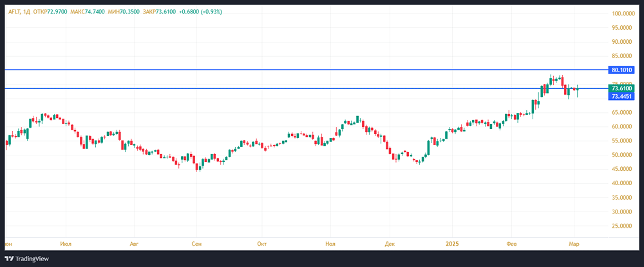Select the blue 73.4451 price label
The width and height of the screenshot is (644, 267).
pos(623,96)
